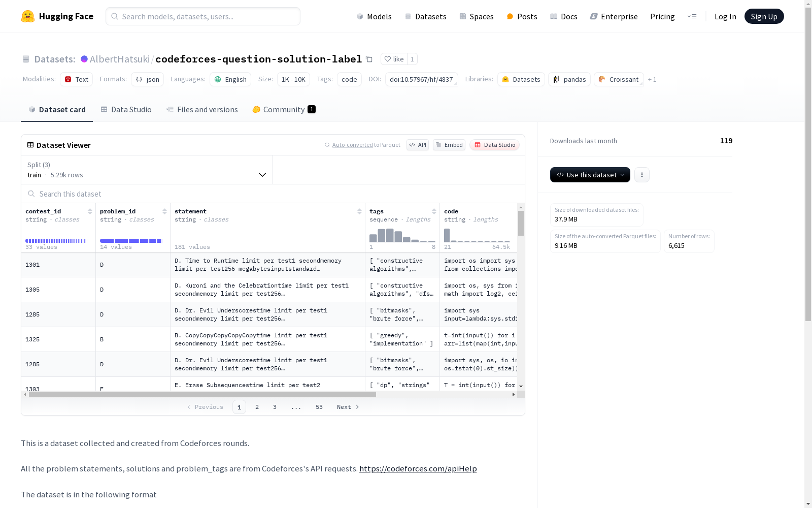This screenshot has height=508, width=812.
Task: Select the English language tag
Action: (230, 79)
